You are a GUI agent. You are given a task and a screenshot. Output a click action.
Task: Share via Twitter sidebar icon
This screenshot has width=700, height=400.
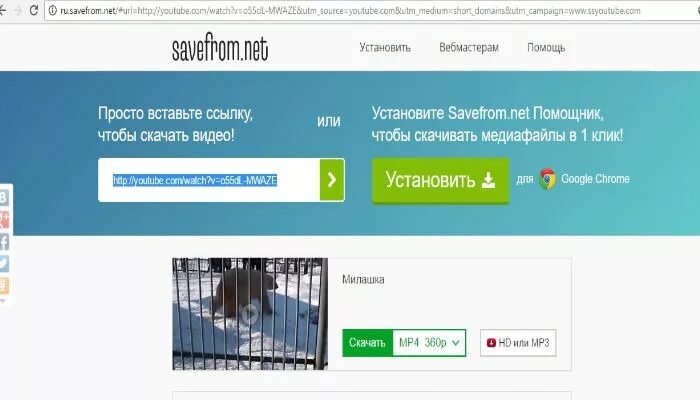point(4,263)
